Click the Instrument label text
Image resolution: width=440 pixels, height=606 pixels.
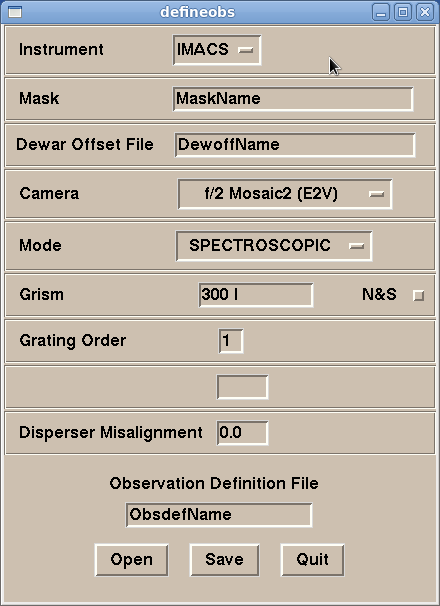(x=61, y=50)
